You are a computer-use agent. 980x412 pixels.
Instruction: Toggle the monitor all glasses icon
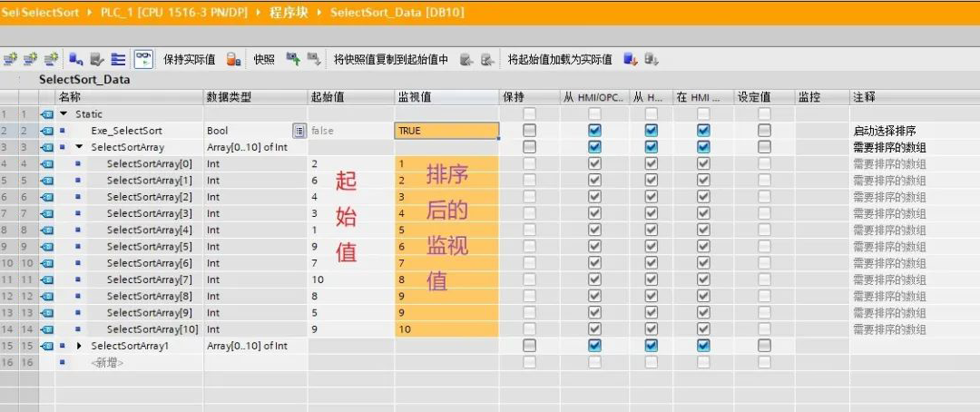(x=143, y=59)
